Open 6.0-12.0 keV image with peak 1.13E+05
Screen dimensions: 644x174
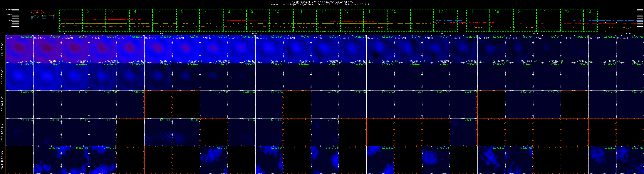[47, 76]
